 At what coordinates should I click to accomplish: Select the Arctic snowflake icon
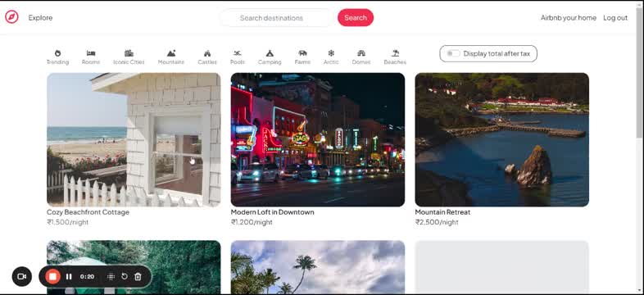click(x=331, y=53)
